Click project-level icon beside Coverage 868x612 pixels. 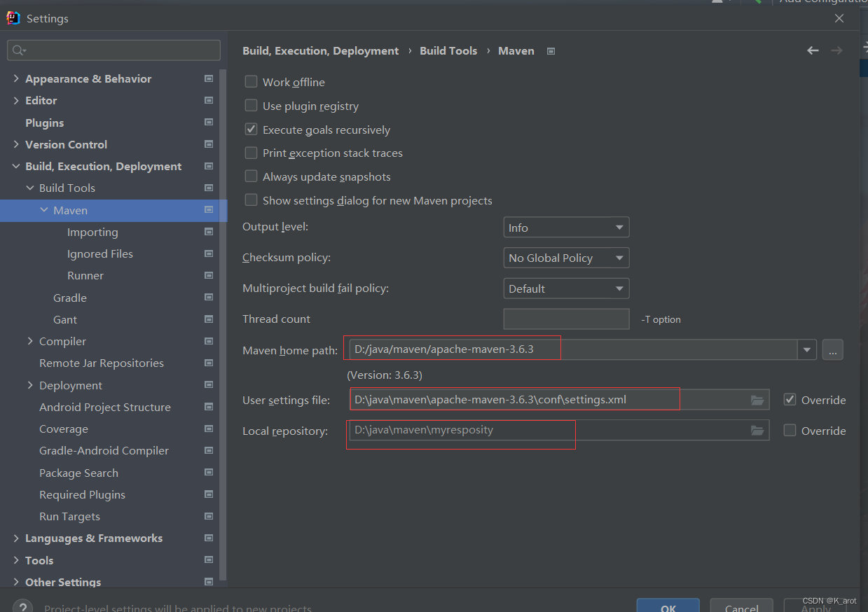pos(209,429)
